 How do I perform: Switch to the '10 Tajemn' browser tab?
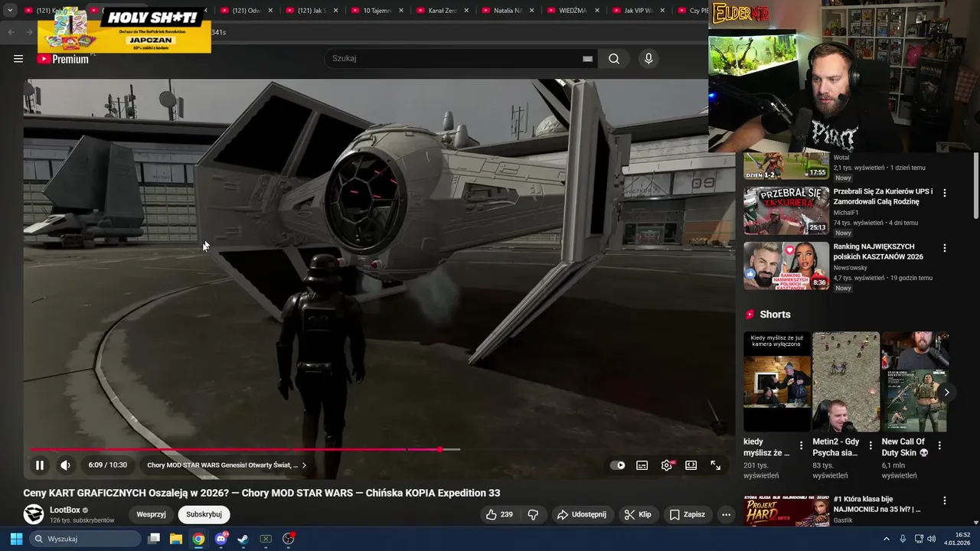379,11
